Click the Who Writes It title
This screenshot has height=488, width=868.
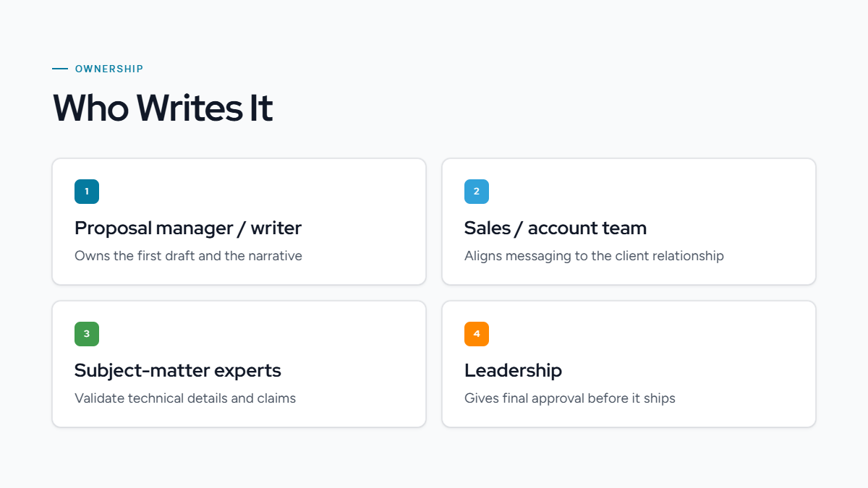tap(163, 108)
